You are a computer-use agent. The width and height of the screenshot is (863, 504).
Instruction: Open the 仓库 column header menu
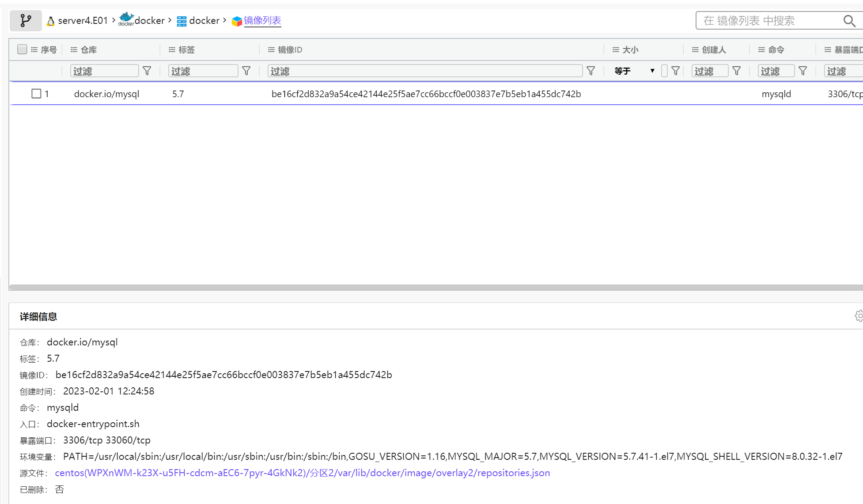click(x=74, y=50)
